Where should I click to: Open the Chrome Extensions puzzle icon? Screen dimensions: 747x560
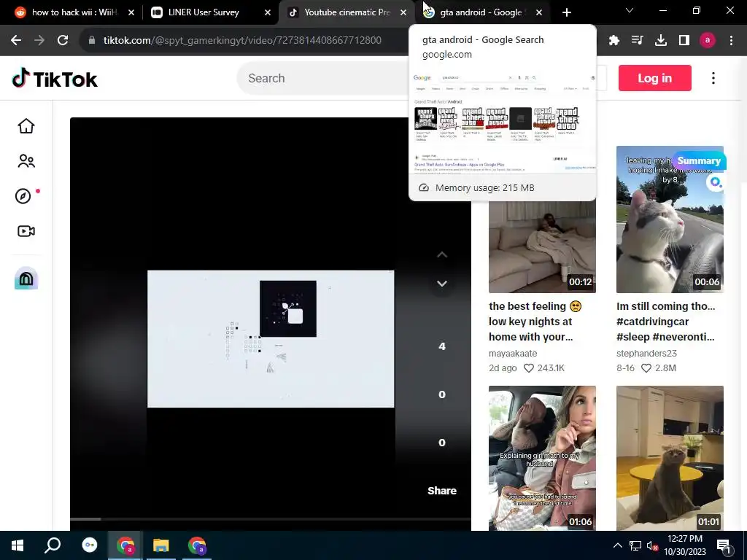point(614,41)
